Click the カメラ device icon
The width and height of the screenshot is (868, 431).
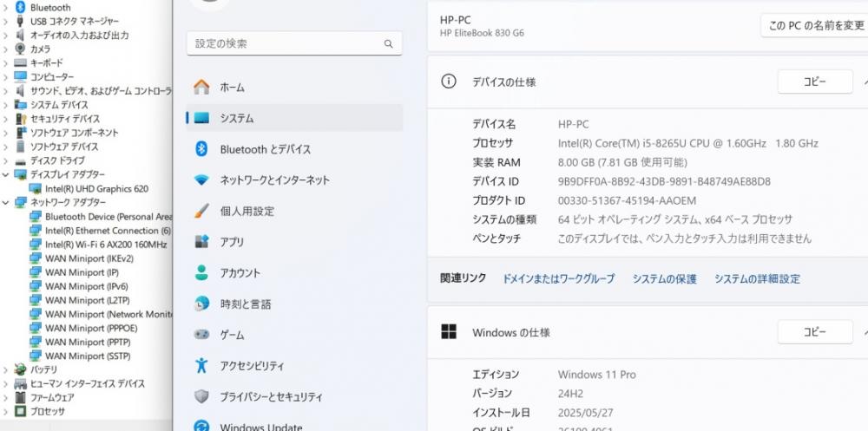[x=21, y=49]
